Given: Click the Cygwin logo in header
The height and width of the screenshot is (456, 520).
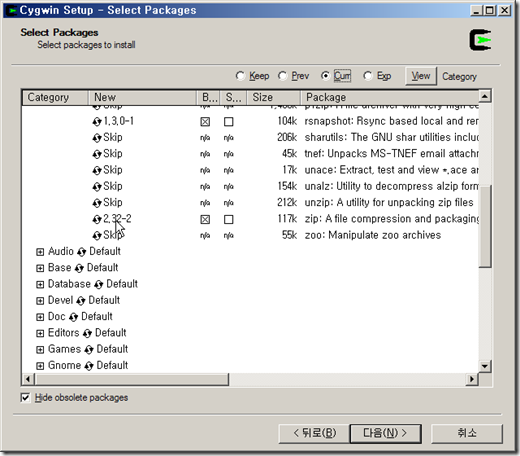Looking at the screenshot, I should coord(480,40).
